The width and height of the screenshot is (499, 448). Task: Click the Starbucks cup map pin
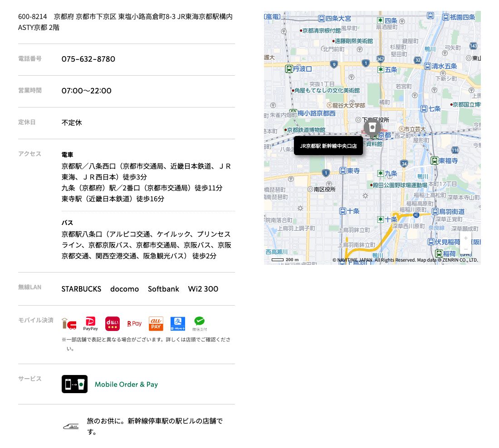coord(372,127)
